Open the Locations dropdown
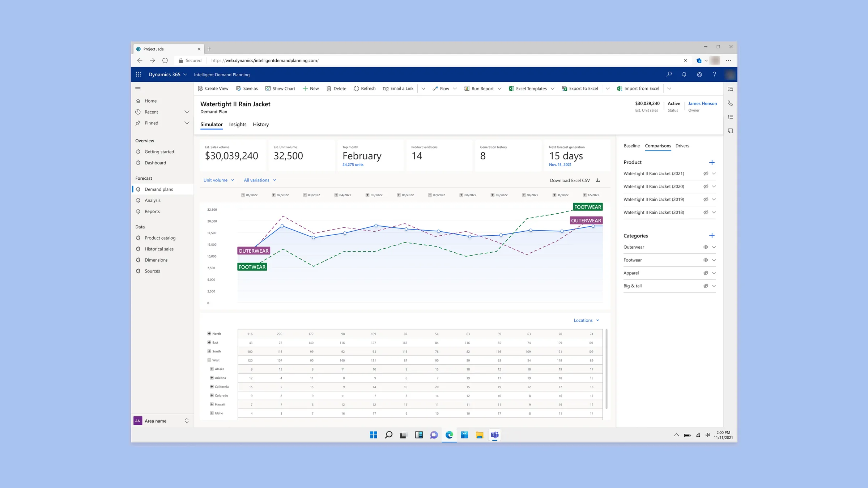The width and height of the screenshot is (868, 488). (587, 320)
